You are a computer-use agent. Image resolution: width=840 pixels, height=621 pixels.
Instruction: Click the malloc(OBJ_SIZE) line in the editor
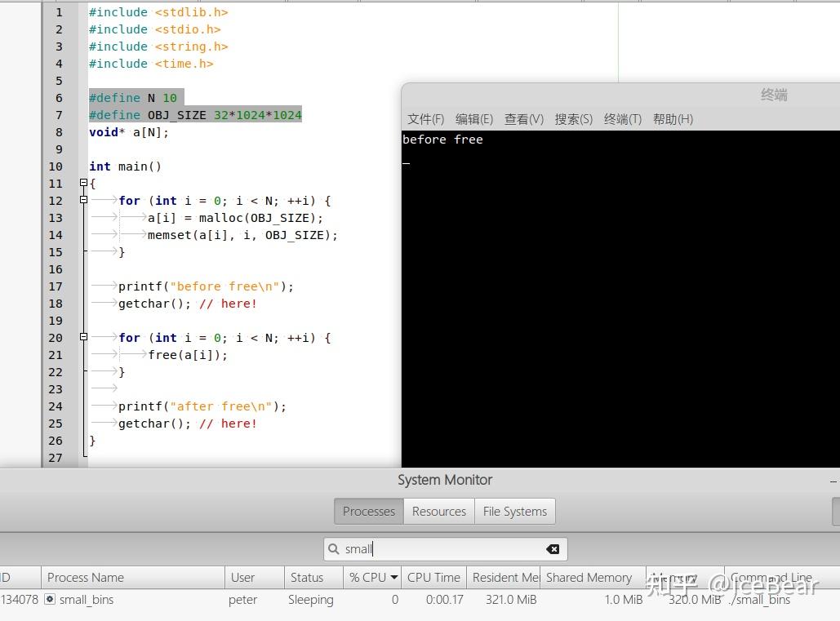(235, 218)
